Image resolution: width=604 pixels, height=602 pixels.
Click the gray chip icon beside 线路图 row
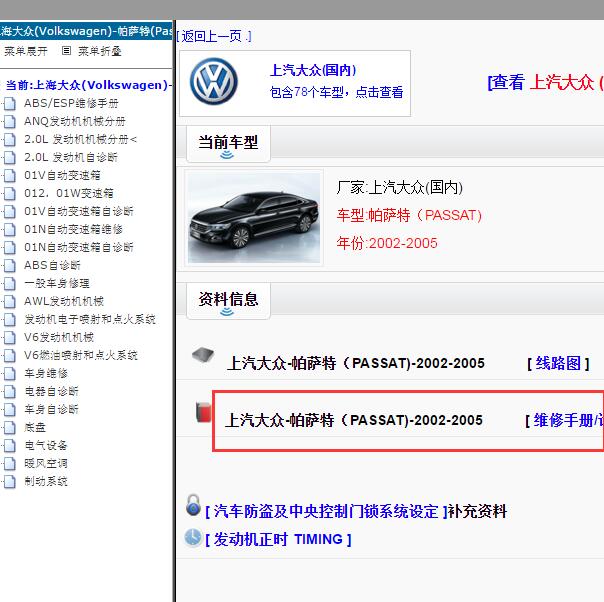point(203,355)
